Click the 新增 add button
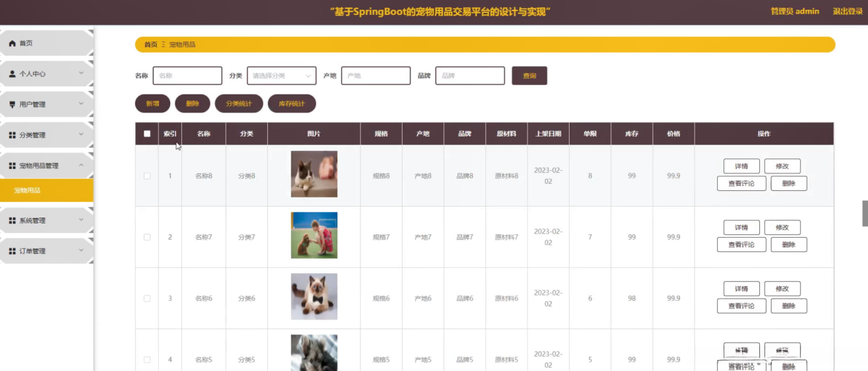This screenshot has height=371, width=868. click(x=153, y=104)
